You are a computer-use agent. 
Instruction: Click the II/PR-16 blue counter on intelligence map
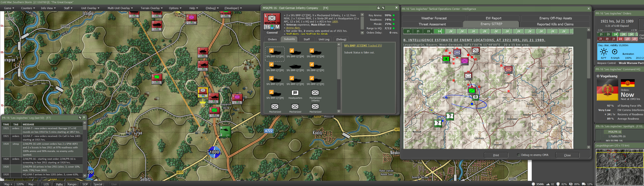[x=457, y=53]
